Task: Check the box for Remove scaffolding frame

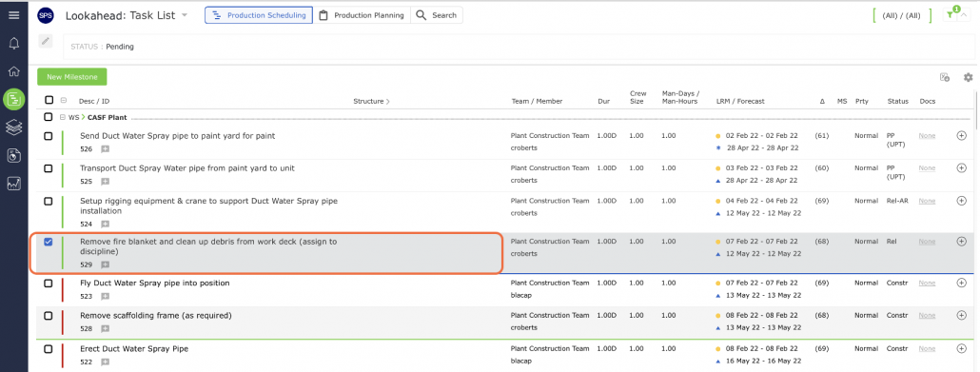Action: click(49, 316)
